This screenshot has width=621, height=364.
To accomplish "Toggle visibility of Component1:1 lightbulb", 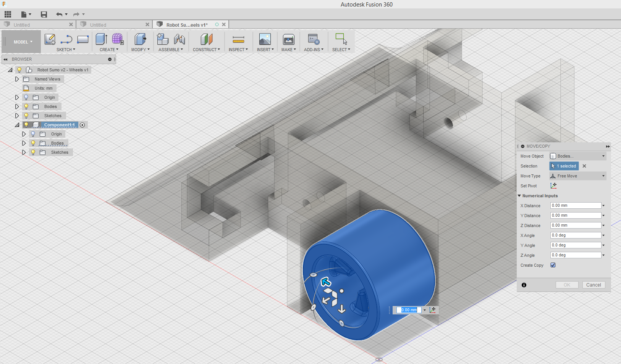I will point(26,124).
